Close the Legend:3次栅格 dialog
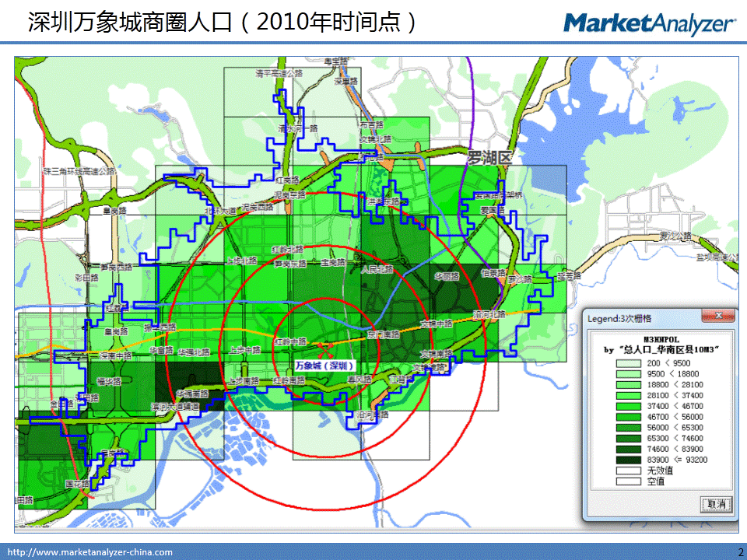The width and height of the screenshot is (747, 560). coord(718,317)
